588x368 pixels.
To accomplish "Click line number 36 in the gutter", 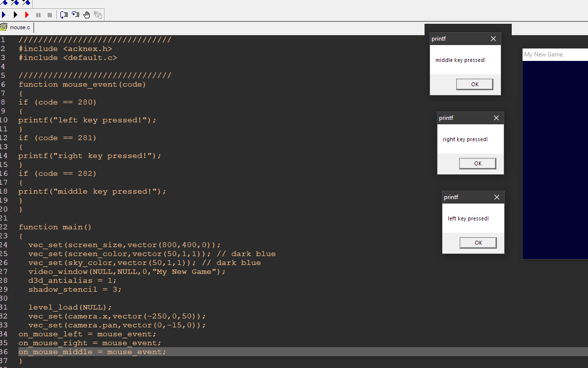I will pyautogui.click(x=4, y=352).
